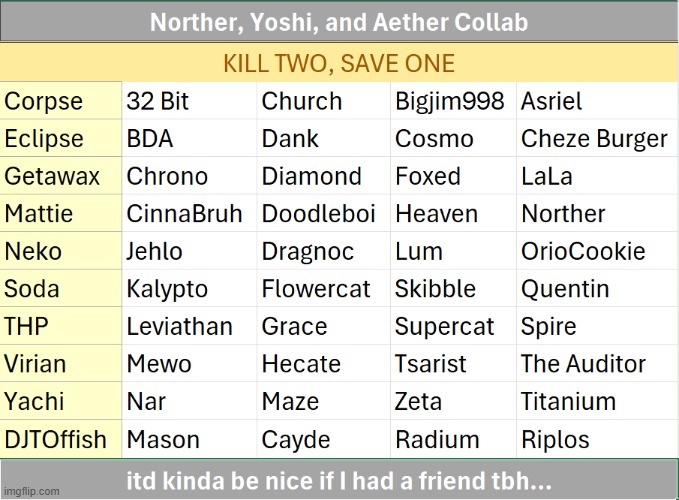Select the Flowercat cell
679x500 pixels.
pyautogui.click(x=323, y=289)
